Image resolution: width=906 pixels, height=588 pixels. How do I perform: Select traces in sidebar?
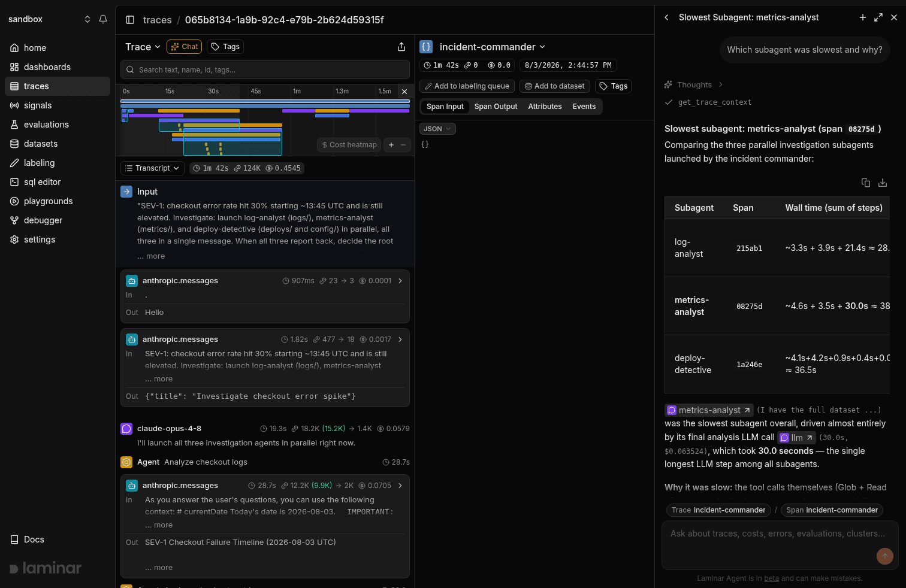coord(58,86)
